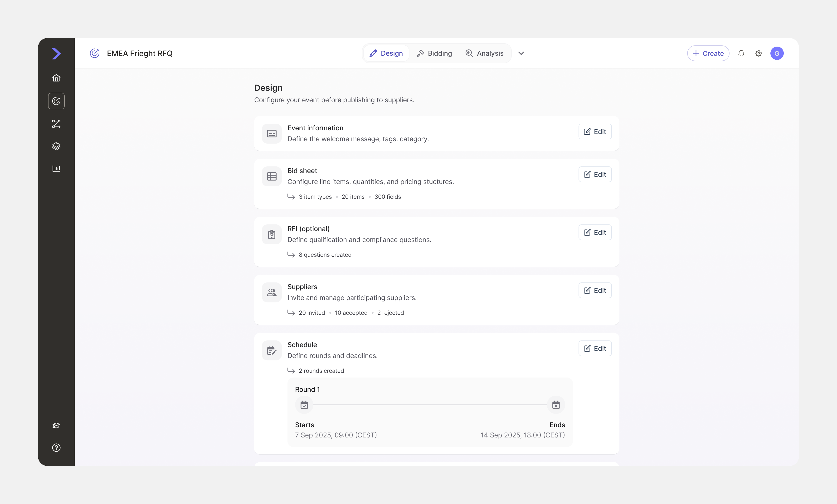The width and height of the screenshot is (837, 504).
Task: Select the Design tab
Action: pyautogui.click(x=386, y=53)
